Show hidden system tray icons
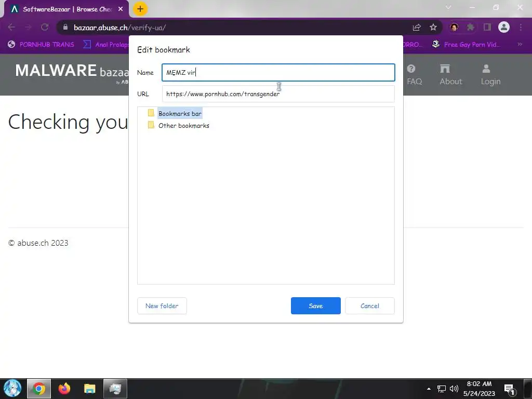 [x=429, y=389]
